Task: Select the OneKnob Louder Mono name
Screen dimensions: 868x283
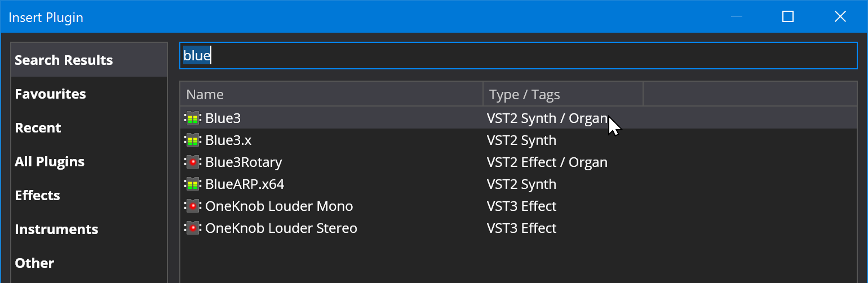Action: (x=279, y=206)
